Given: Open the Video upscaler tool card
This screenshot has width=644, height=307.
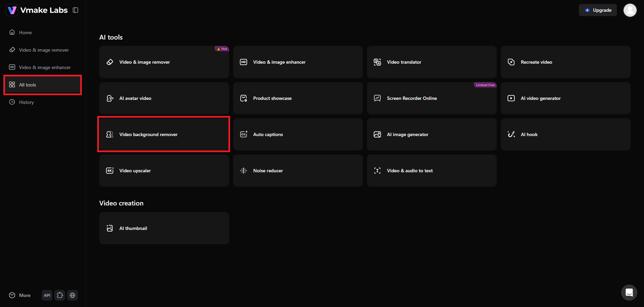Looking at the screenshot, I should [164, 171].
